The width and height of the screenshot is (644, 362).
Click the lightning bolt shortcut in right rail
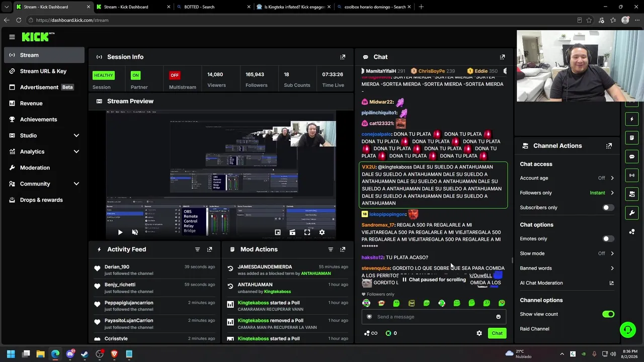(632, 119)
